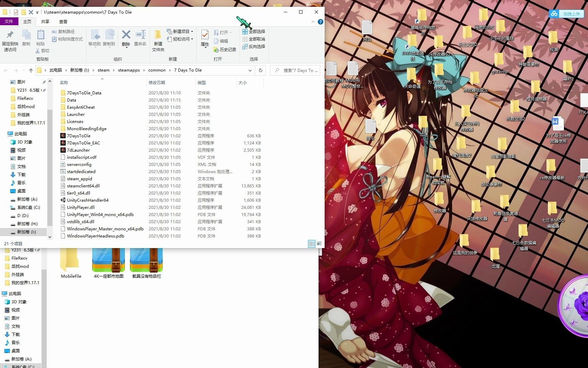
Task: Select the UnityCrashHandler64 file
Action: click(87, 200)
